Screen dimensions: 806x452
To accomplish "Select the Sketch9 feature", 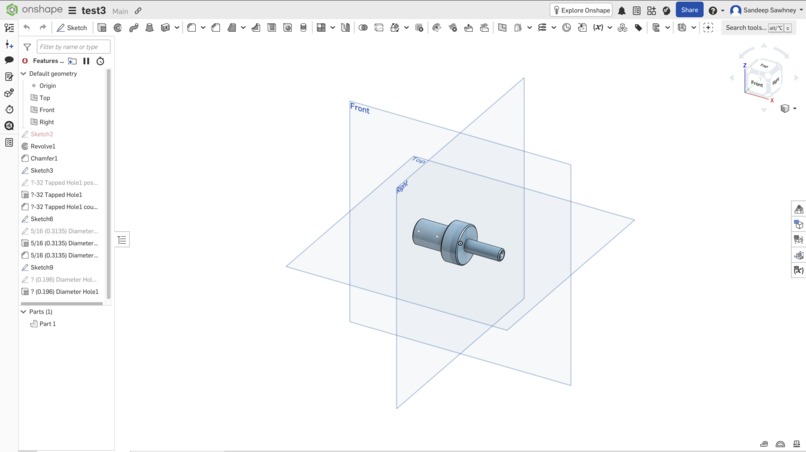I will pyautogui.click(x=42, y=267).
